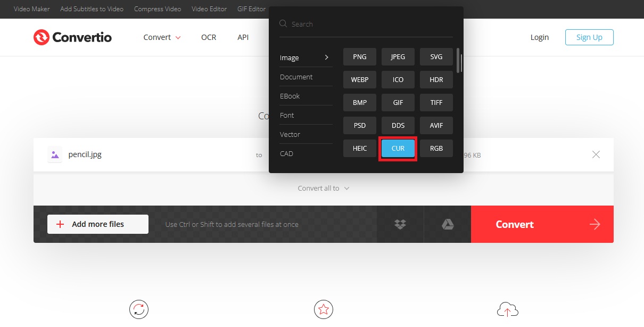
Task: Choose ICO output format
Action: [398, 80]
